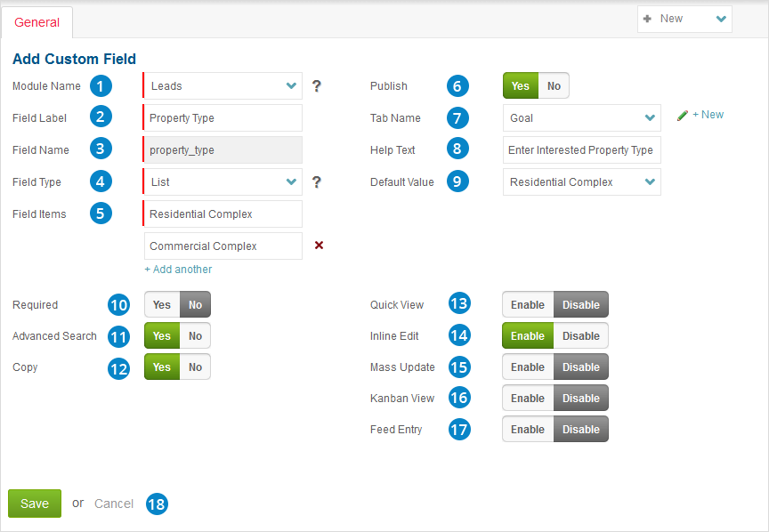The width and height of the screenshot is (769, 532).
Task: Open the Module Name dropdown showing Leads
Action: pos(223,85)
